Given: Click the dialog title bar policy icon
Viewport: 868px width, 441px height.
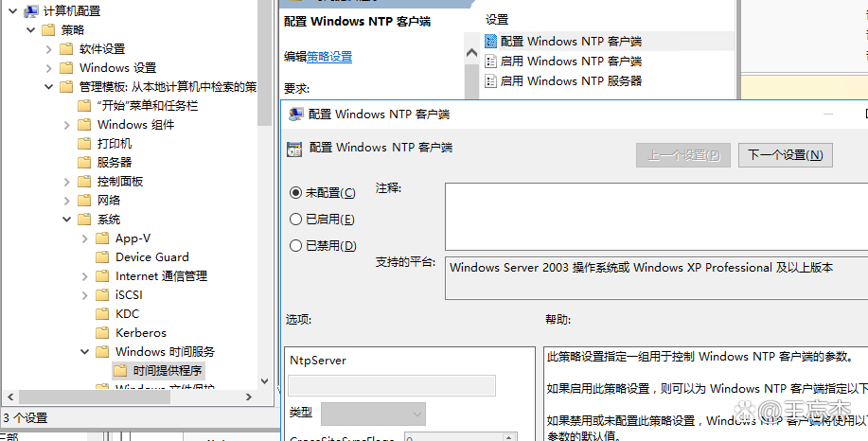Looking at the screenshot, I should [296, 114].
